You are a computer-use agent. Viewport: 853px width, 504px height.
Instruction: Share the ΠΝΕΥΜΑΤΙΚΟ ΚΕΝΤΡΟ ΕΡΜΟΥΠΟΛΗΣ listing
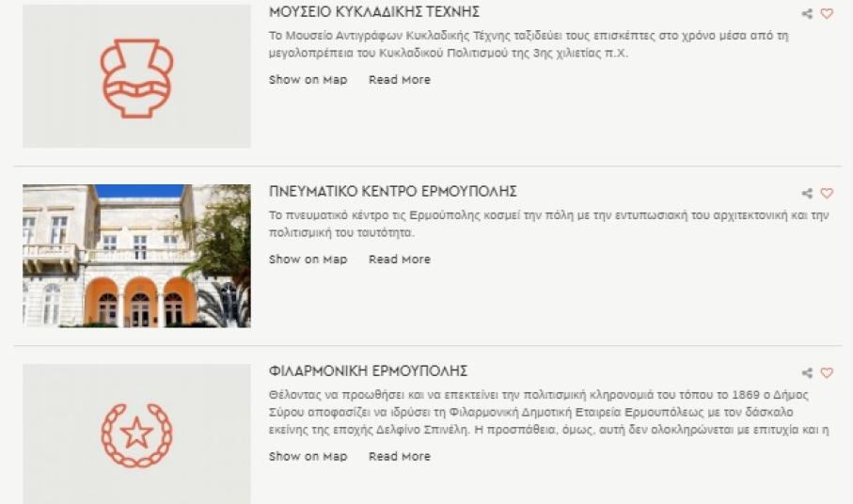807,194
